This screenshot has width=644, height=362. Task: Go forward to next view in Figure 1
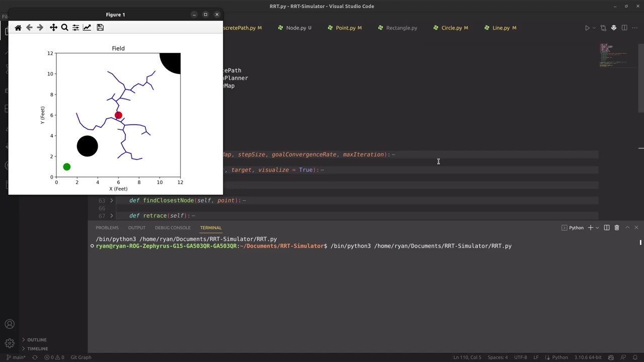click(40, 28)
